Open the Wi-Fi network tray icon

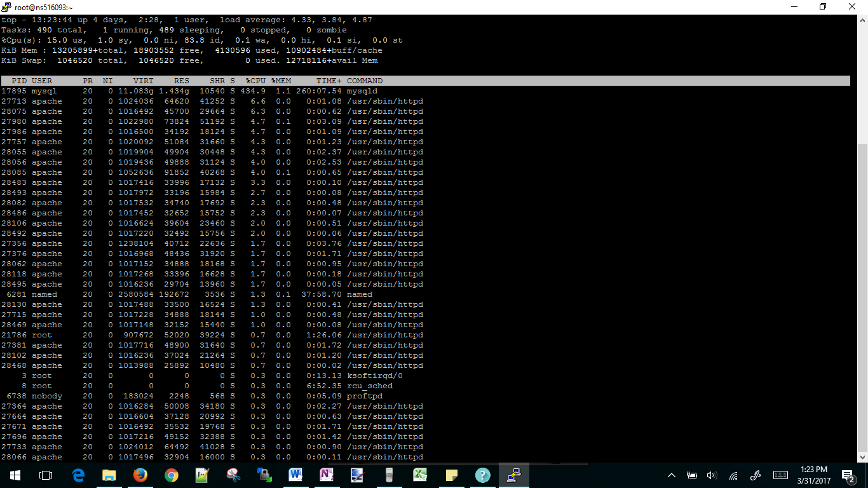pos(733,475)
